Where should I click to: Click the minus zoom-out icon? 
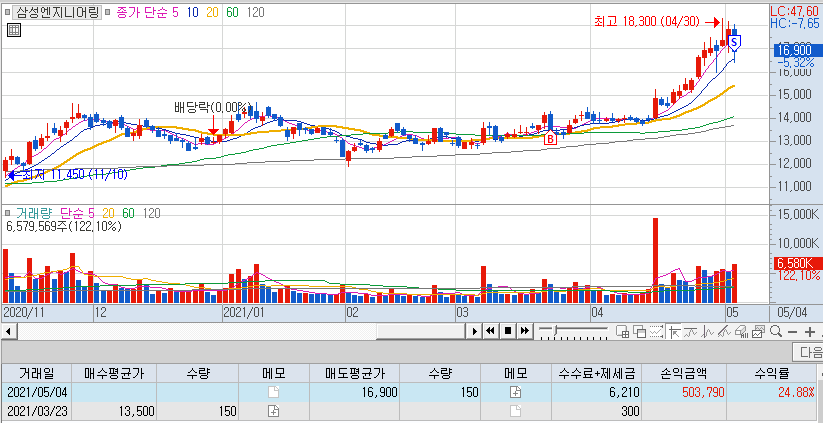click(x=793, y=332)
